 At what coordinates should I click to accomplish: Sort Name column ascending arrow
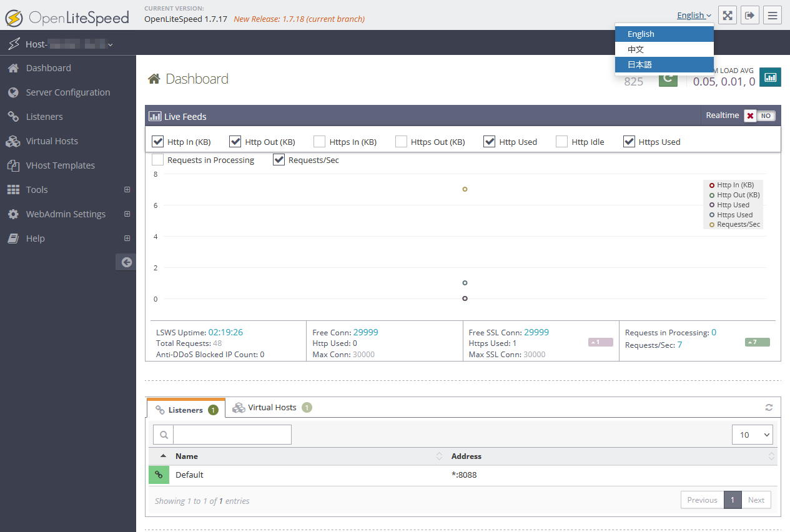pos(164,456)
